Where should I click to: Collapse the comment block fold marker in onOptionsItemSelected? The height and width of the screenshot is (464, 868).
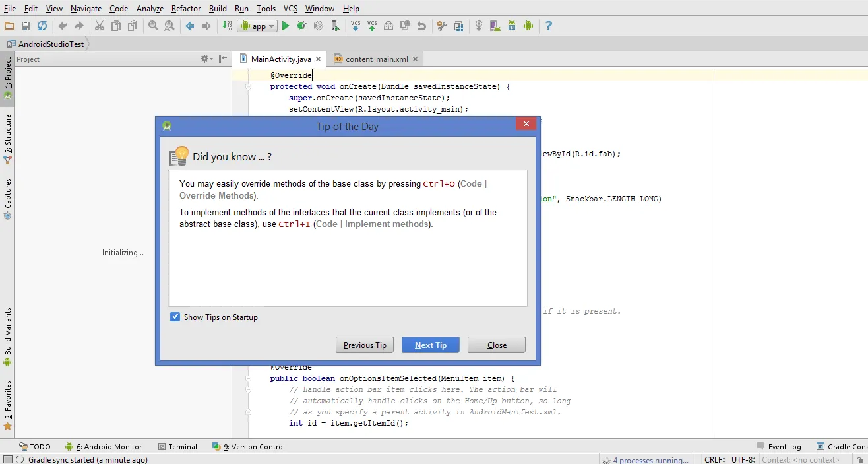click(x=249, y=389)
